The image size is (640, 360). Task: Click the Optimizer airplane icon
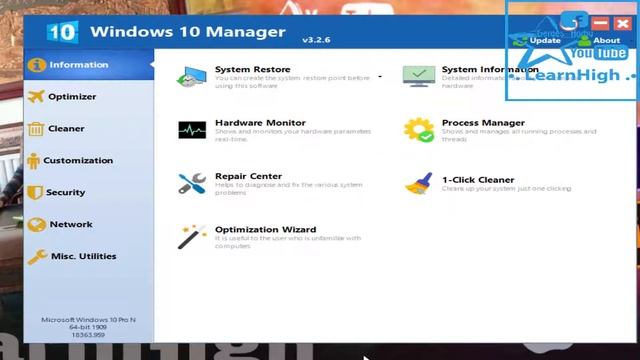tap(36, 97)
